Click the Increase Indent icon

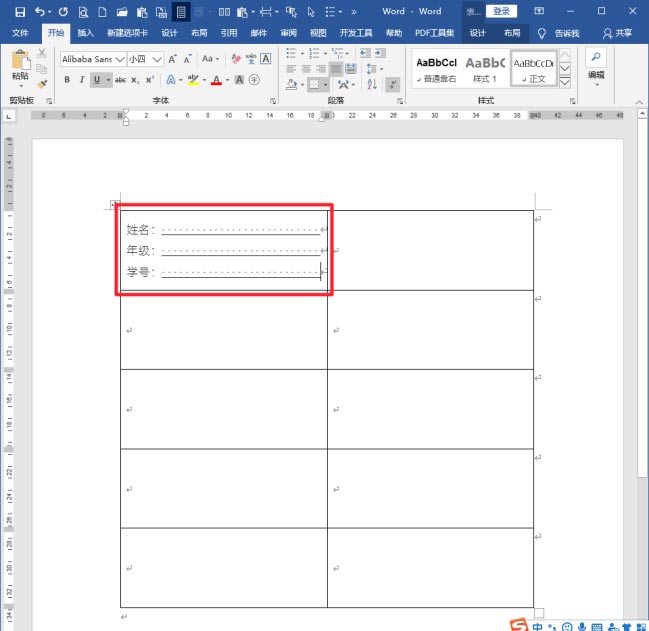380,53
